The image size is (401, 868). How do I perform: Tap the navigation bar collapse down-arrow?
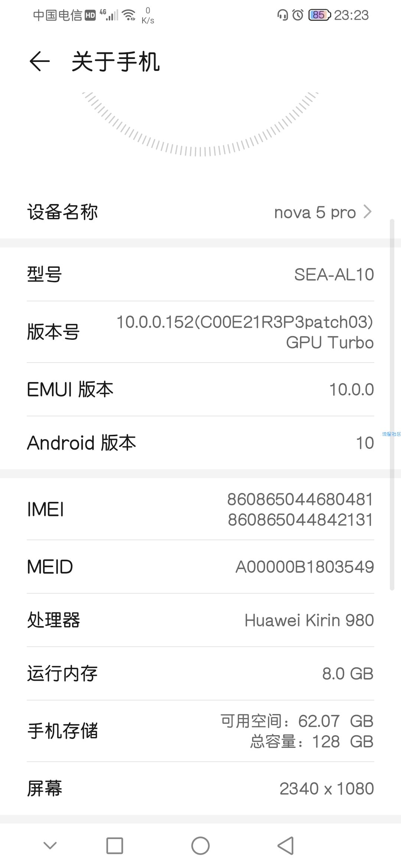50,845
